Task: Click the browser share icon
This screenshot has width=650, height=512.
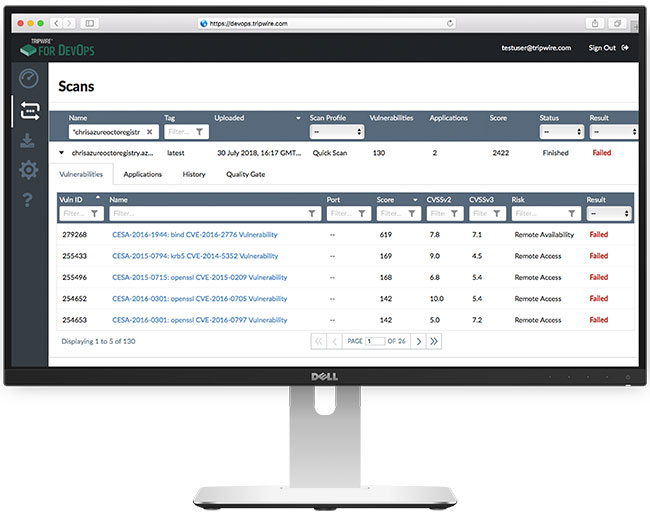Action: coord(595,22)
